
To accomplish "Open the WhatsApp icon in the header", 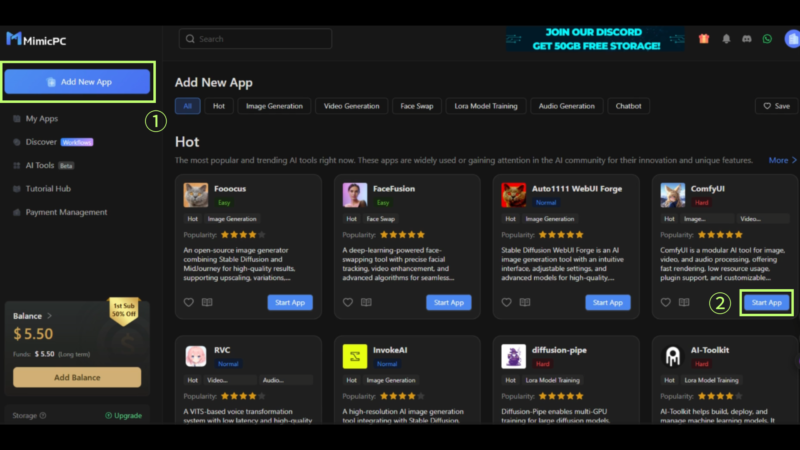I will [767, 39].
